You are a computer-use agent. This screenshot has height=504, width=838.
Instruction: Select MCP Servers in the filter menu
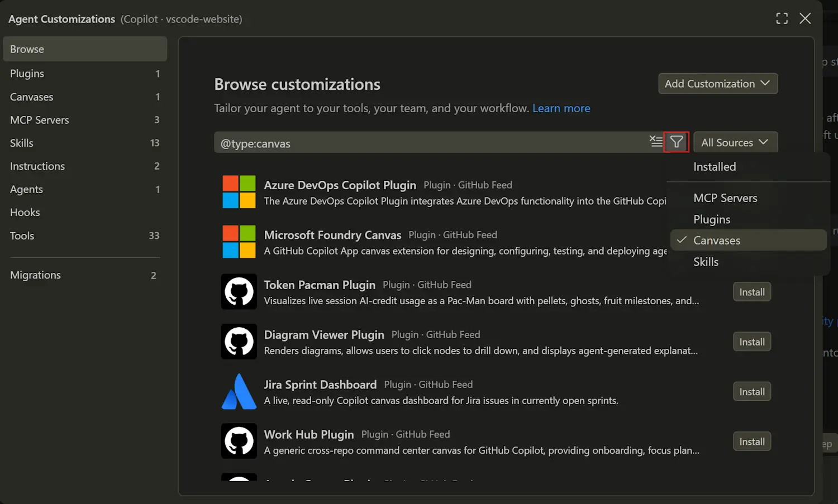point(748,198)
